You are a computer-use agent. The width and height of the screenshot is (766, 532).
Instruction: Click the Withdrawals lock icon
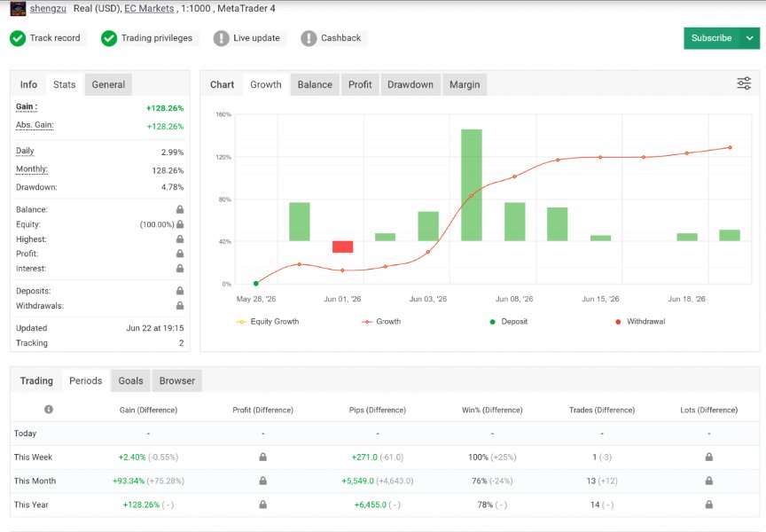tap(180, 305)
